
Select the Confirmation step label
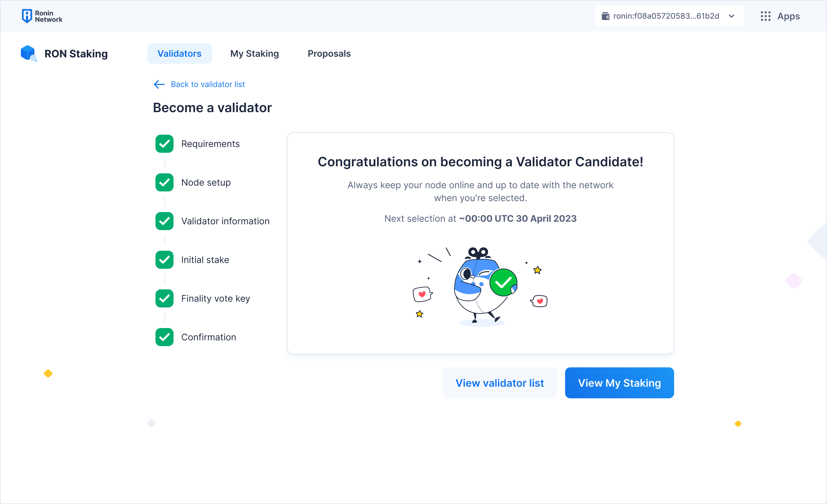[208, 337]
